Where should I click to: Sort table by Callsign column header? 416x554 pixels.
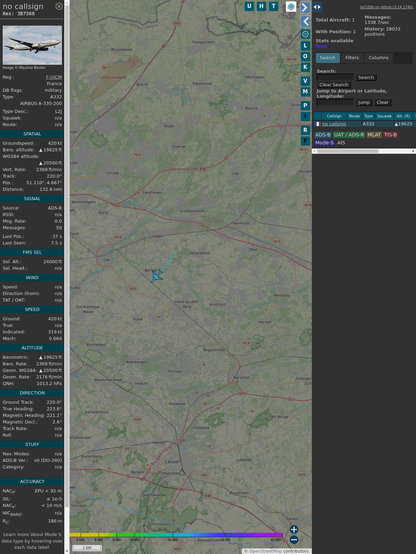[x=334, y=116]
